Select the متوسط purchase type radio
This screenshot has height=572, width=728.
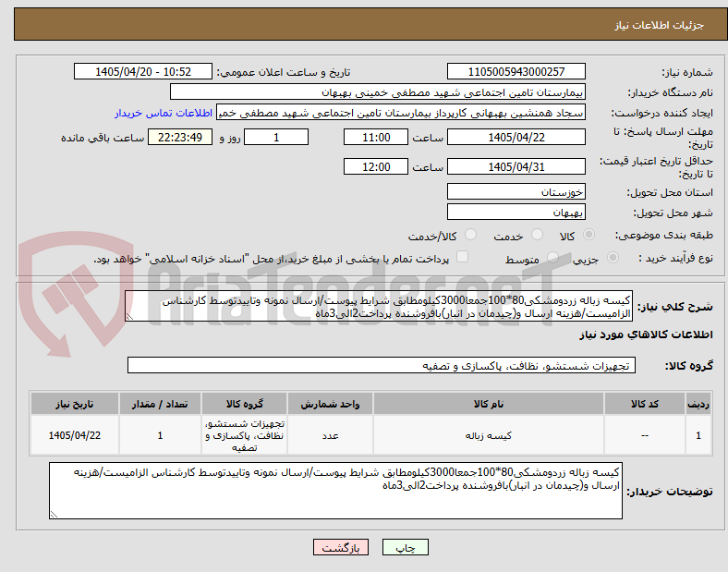click(552, 258)
